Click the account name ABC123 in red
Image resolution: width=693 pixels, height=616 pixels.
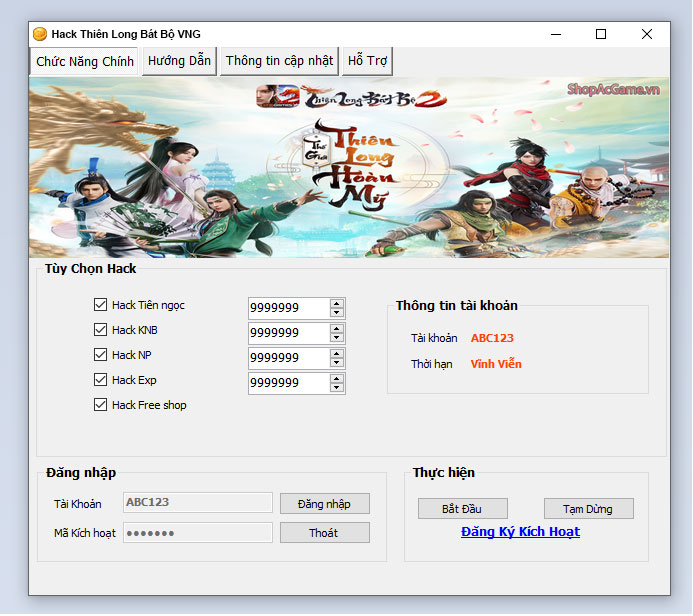click(492, 338)
